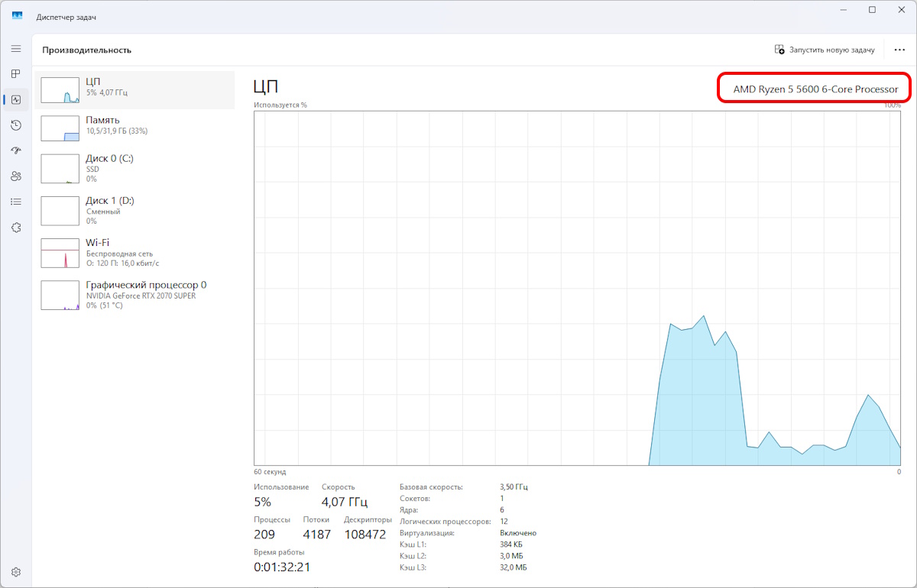The image size is (917, 588).
Task: Select the Wi-Fi network item
Action: click(135, 252)
